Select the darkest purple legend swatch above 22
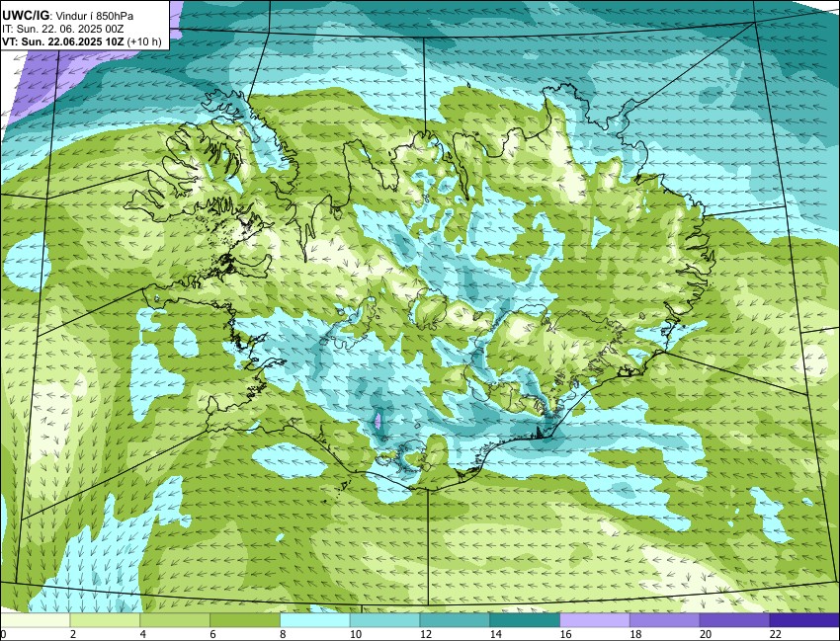This screenshot has height=641, width=840. coord(804,620)
